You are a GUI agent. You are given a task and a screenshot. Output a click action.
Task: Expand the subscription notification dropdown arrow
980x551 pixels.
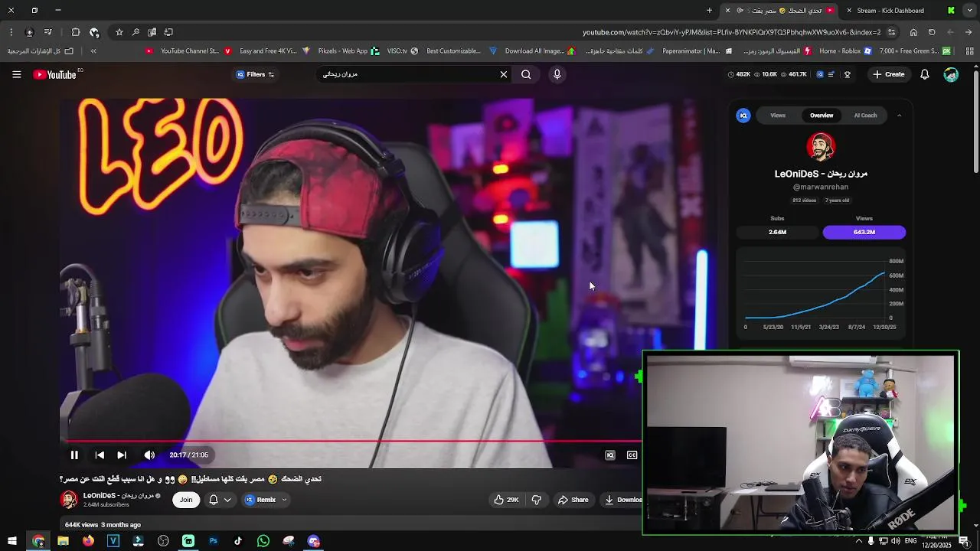click(227, 500)
